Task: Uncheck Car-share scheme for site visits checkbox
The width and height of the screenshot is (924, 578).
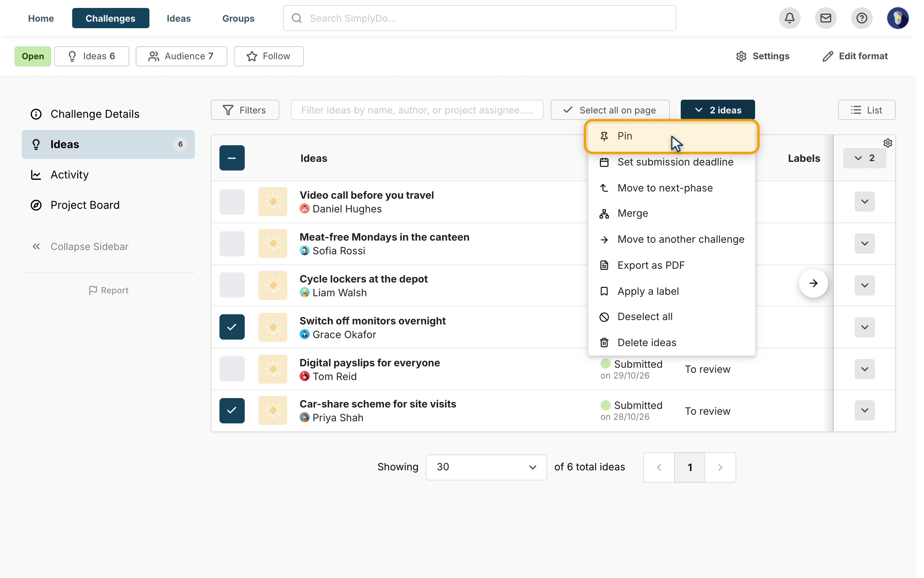Action: [232, 411]
